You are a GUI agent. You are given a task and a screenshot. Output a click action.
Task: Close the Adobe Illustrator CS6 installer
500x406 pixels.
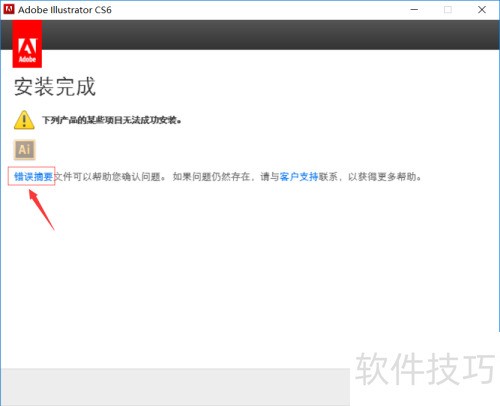(x=482, y=10)
